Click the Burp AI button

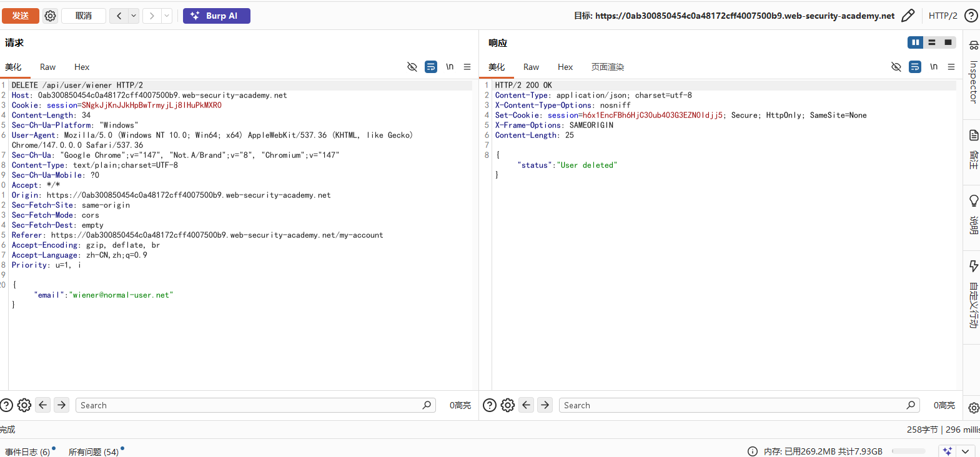pos(217,16)
